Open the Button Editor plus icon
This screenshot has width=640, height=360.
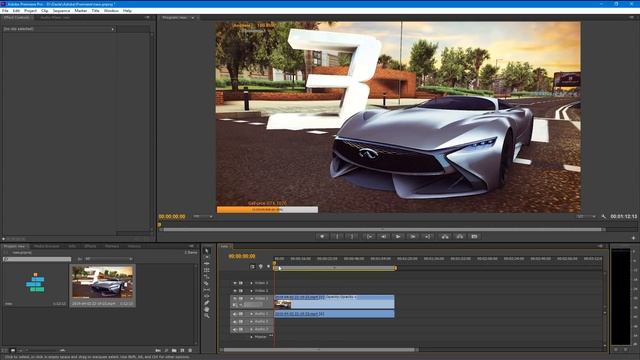[633, 237]
